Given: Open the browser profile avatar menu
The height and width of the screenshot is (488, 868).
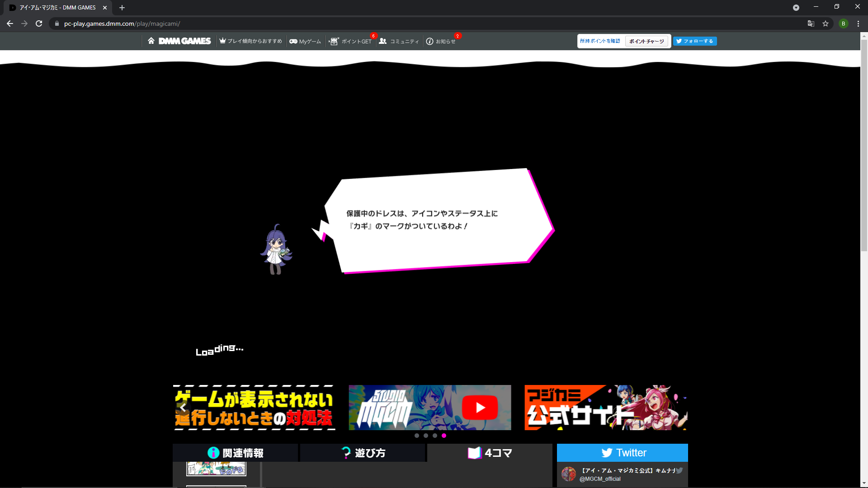Looking at the screenshot, I should (x=844, y=23).
